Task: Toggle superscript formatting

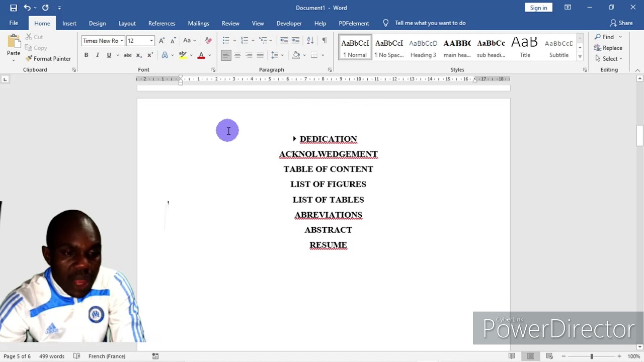Action: pyautogui.click(x=150, y=55)
